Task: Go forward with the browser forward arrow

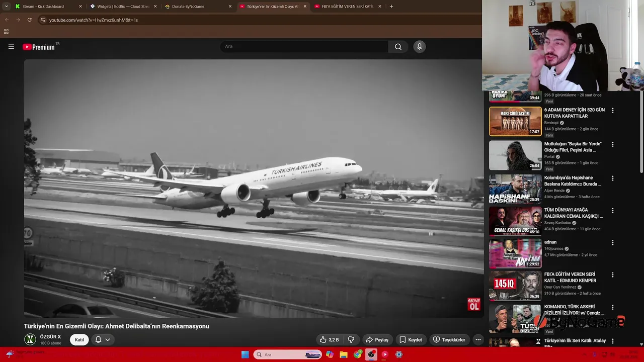Action: [18, 20]
